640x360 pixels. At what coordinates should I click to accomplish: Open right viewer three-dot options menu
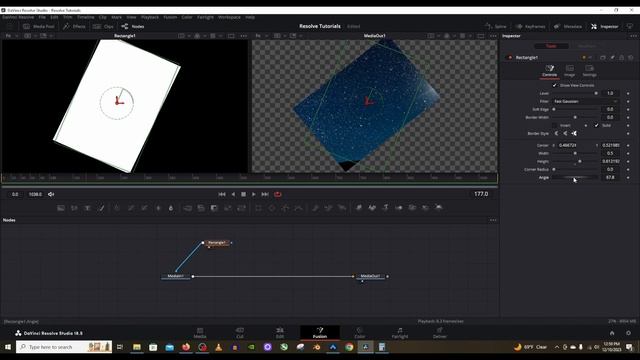[493, 36]
